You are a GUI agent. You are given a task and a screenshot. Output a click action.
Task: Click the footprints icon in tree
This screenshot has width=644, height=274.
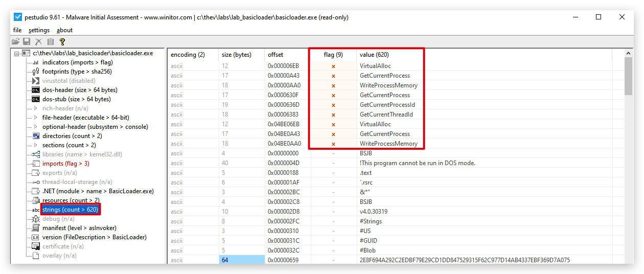(36, 72)
